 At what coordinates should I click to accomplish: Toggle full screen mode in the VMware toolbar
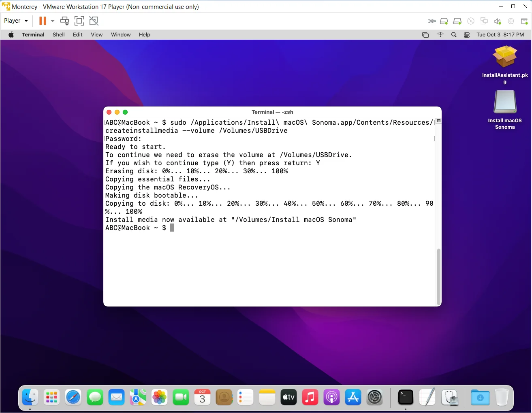(x=79, y=21)
